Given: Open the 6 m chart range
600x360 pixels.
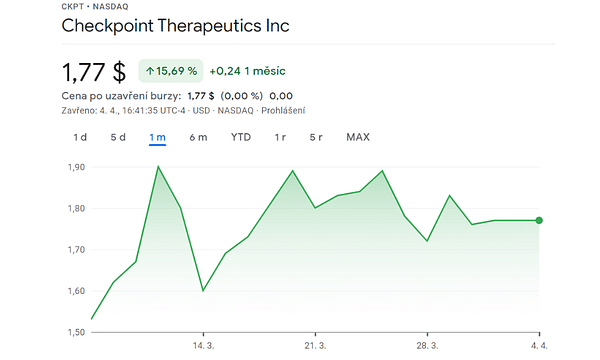Looking at the screenshot, I should point(198,137).
